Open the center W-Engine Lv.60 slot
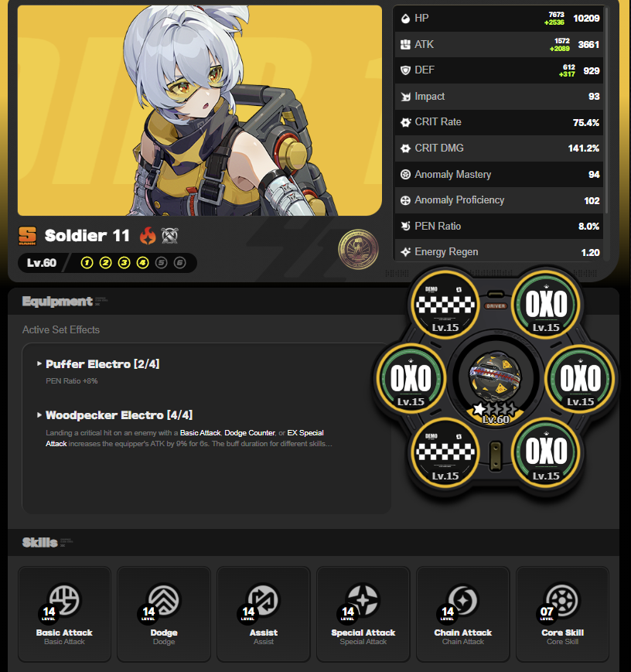 pyautogui.click(x=496, y=381)
